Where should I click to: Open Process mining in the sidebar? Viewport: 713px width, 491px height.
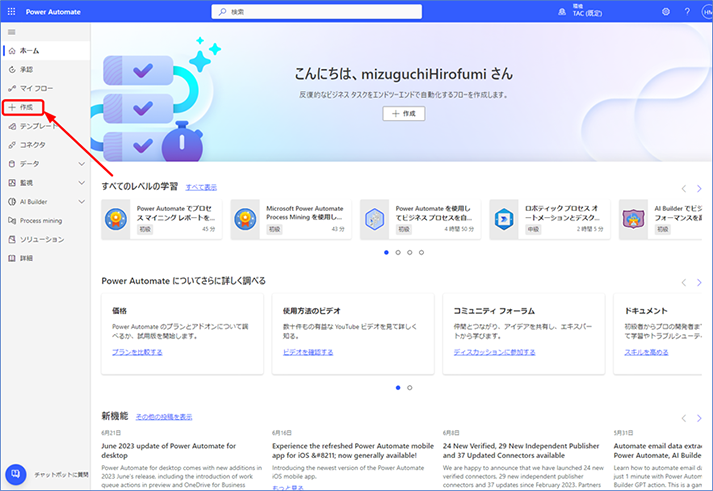[x=45, y=220]
